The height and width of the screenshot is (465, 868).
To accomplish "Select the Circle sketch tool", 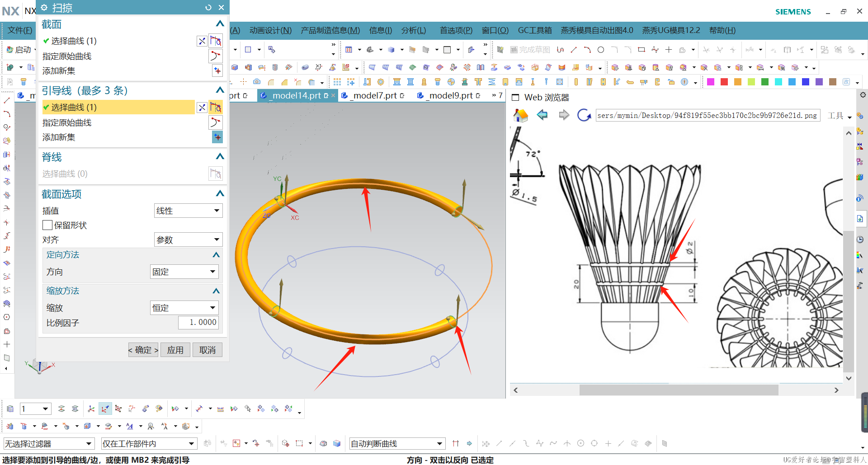I will [x=601, y=50].
